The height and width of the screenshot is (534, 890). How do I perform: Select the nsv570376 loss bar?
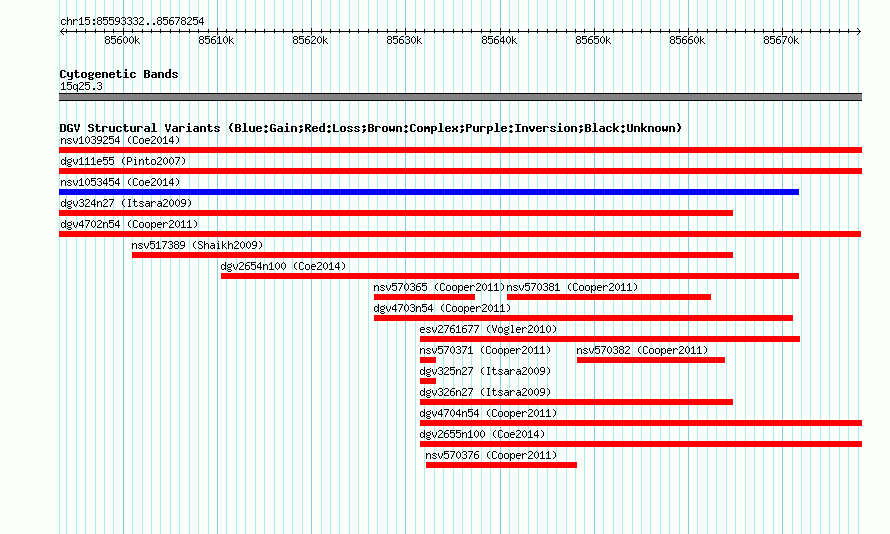pos(501,465)
